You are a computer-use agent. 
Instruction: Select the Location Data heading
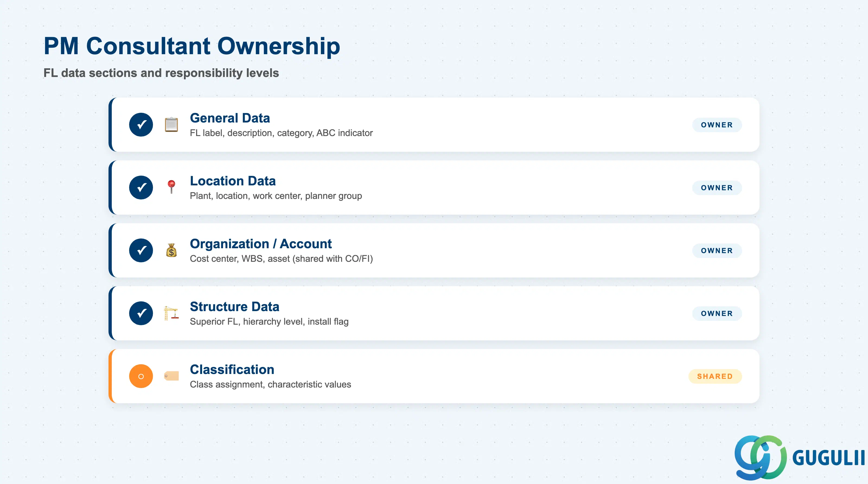point(233,181)
